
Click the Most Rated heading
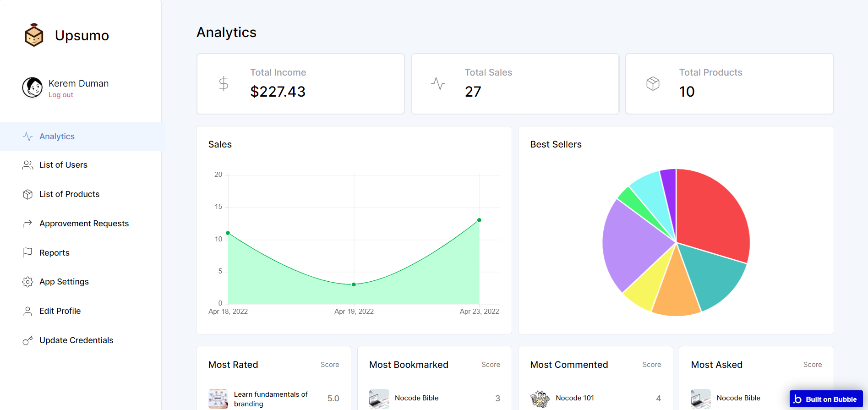click(233, 365)
